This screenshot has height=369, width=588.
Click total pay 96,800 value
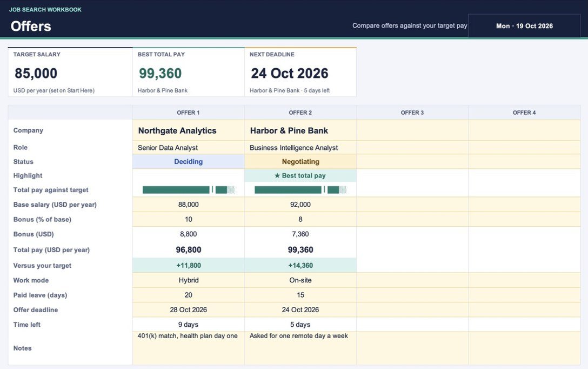[x=188, y=249]
